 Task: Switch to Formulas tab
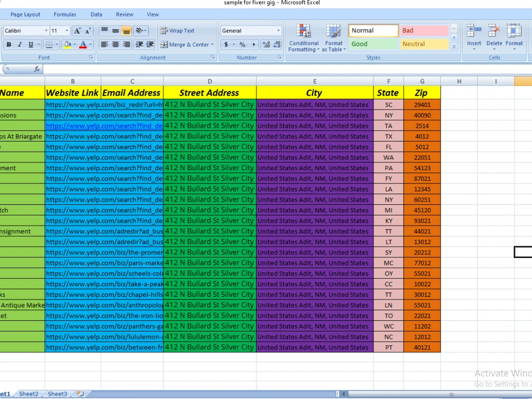coord(65,14)
